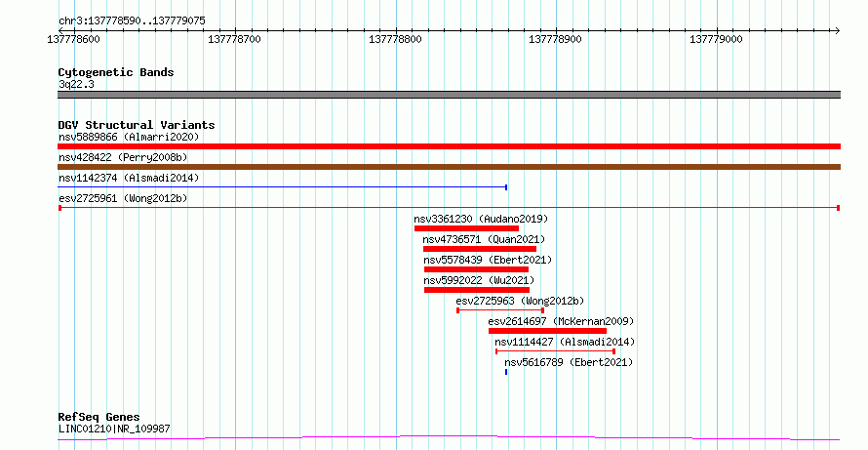Click the red bar under nsv3361230
Image resolution: width=868 pixels, height=450 pixels.
tap(466, 228)
